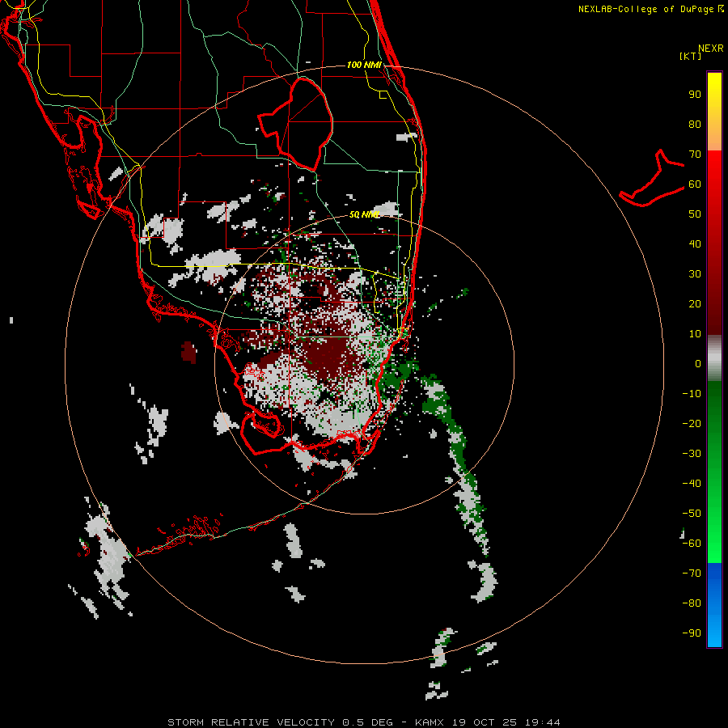The height and width of the screenshot is (728, 728).
Task: Click the NEXR label above the scale
Action: pyautogui.click(x=711, y=49)
